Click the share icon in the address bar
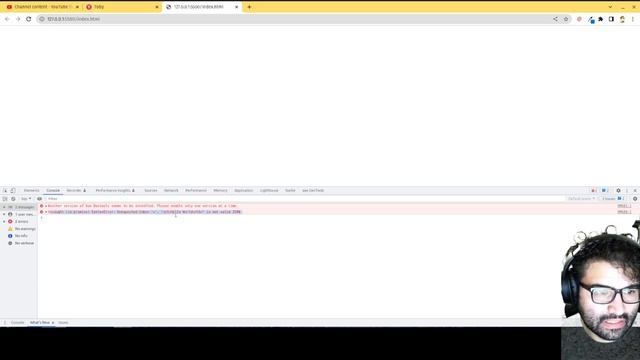 pyautogui.click(x=555, y=19)
